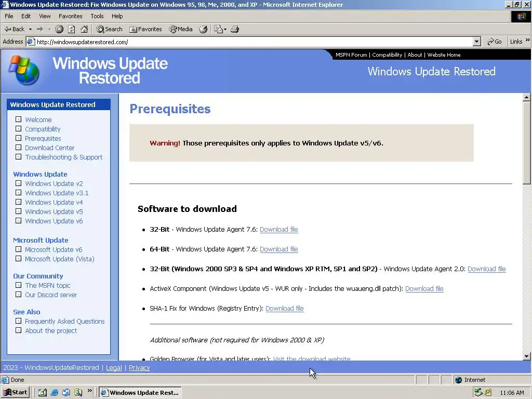Download the SHA-1 Fix registry entry

pyautogui.click(x=284, y=309)
